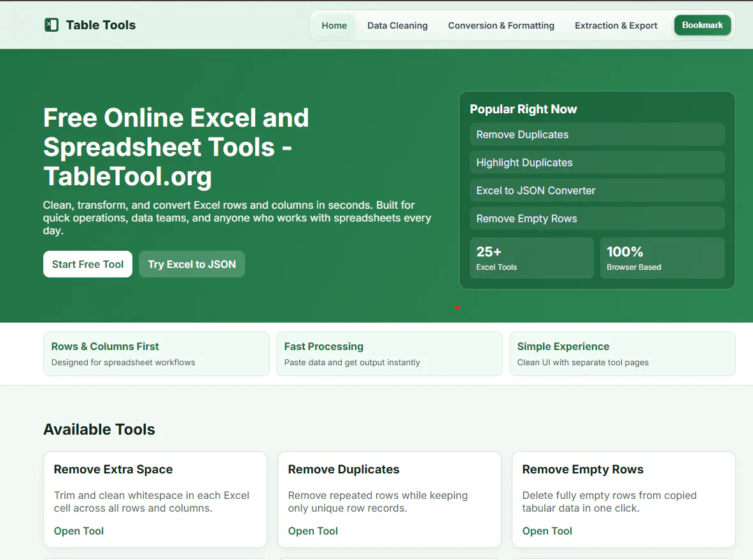This screenshot has height=560, width=753.
Task: Click the Remove Empty Rows card title under Available Tools
Action: coord(582,469)
